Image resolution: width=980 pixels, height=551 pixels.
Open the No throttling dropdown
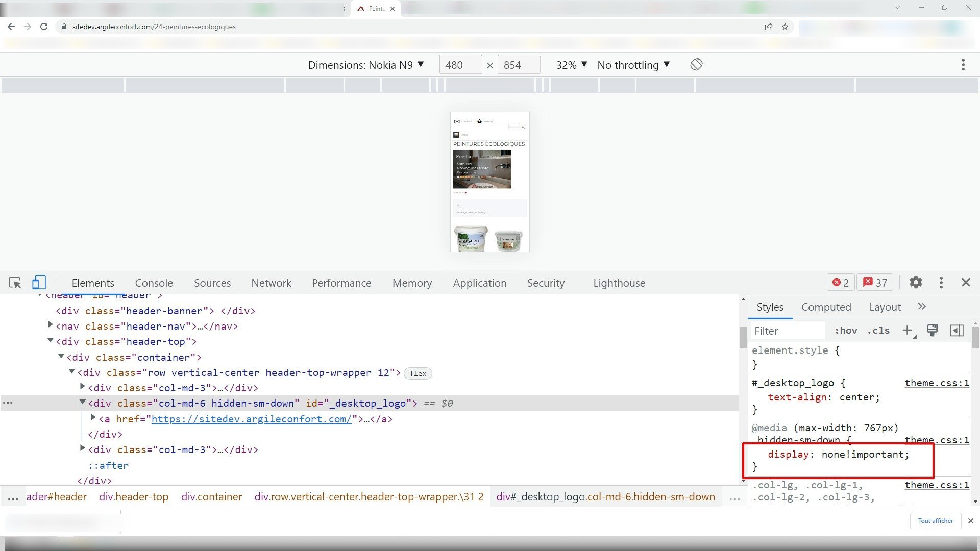[633, 65]
